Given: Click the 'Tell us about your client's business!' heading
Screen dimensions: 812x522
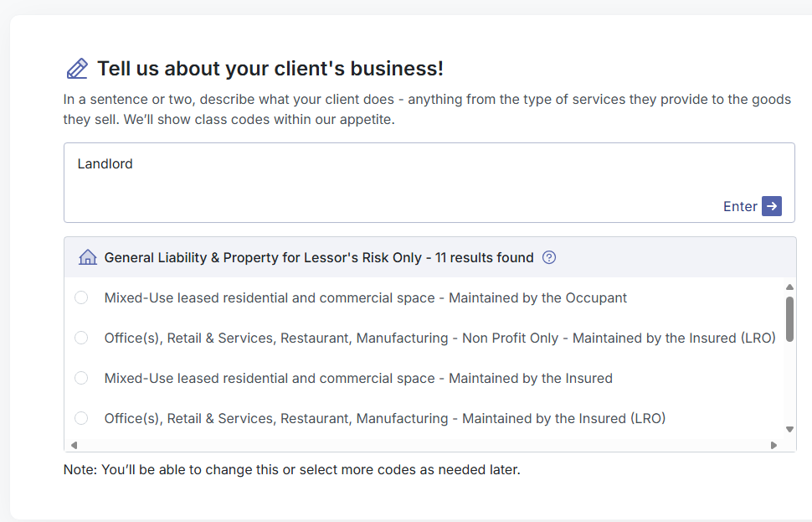Looking at the screenshot, I should tap(270, 69).
